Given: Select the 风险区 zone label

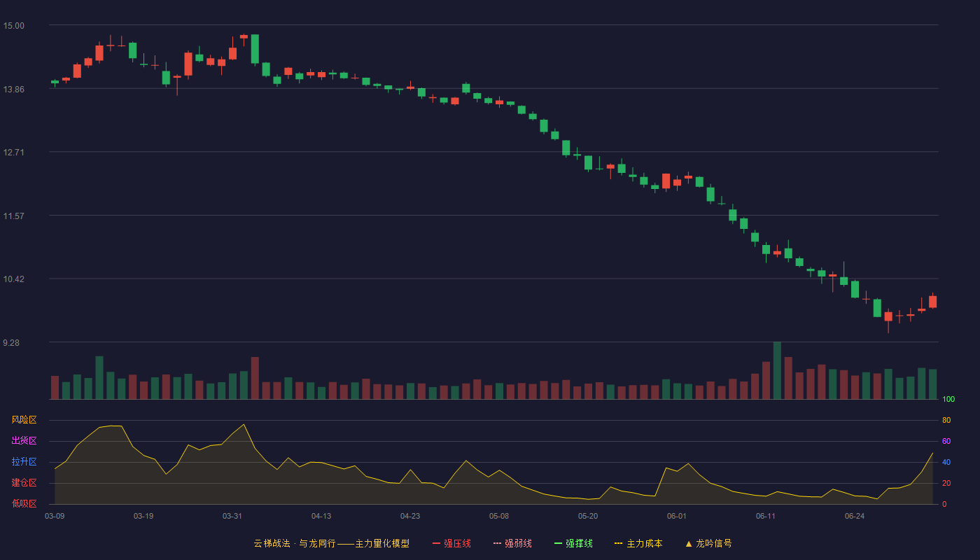Looking at the screenshot, I should click(x=24, y=420).
